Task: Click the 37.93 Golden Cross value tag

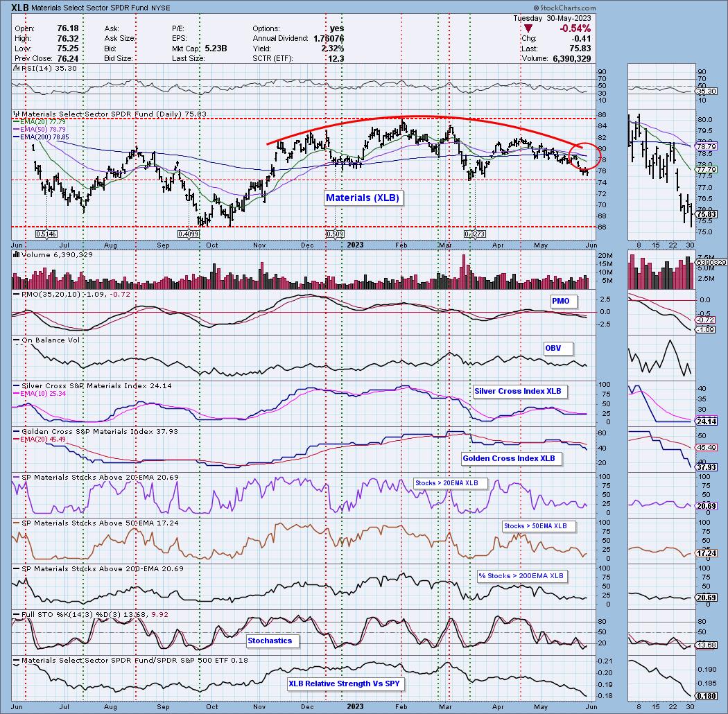Action: (707, 467)
